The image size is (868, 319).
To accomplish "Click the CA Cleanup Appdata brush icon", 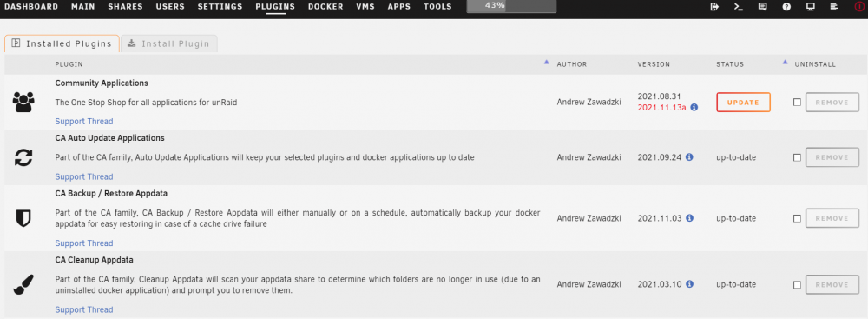I will (23, 284).
